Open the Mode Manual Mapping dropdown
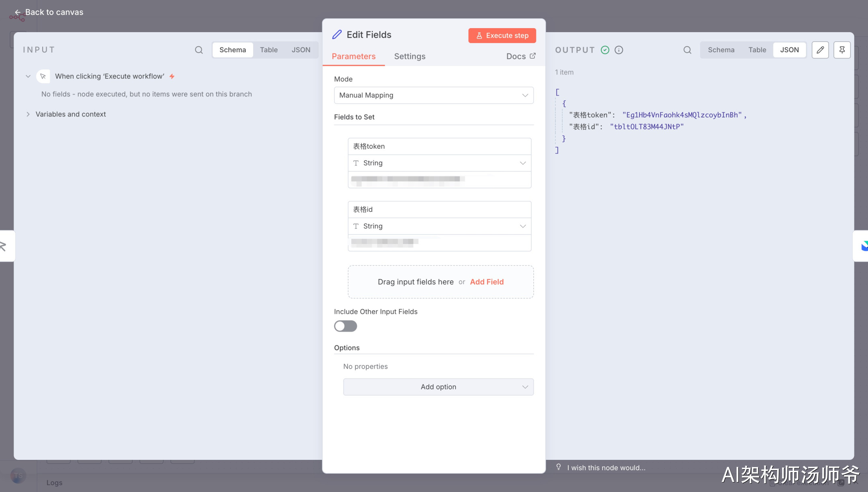Viewport: 868px width, 492px height. coord(434,95)
